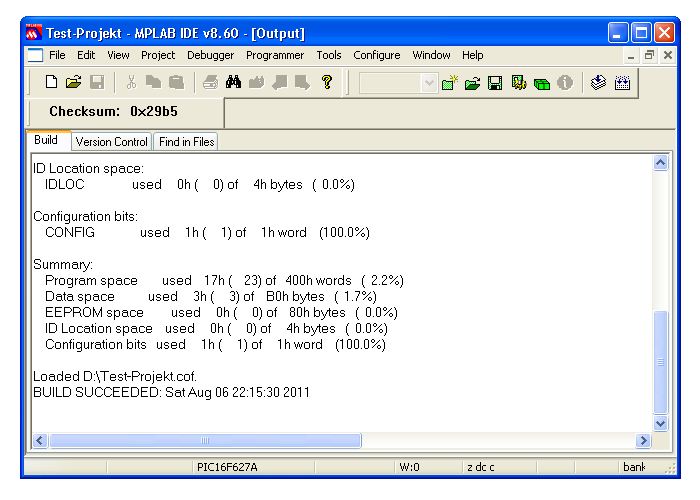Open the File menu
Viewport: 700px width, 500px height.
57,55
